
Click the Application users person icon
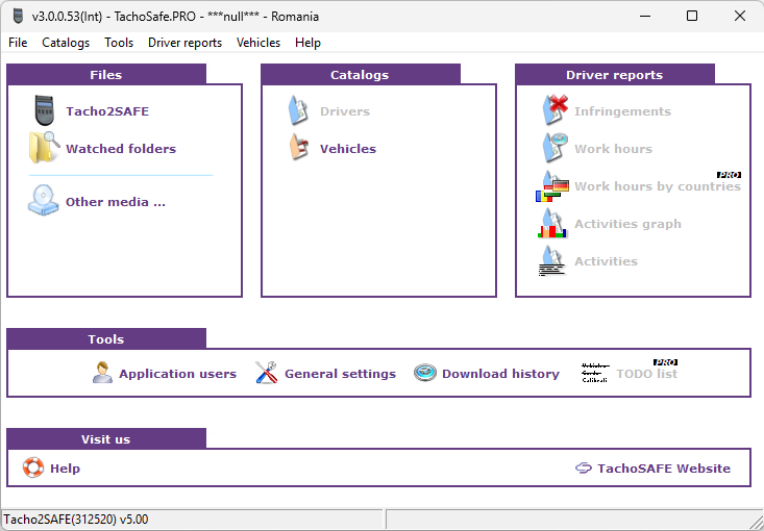coord(102,373)
